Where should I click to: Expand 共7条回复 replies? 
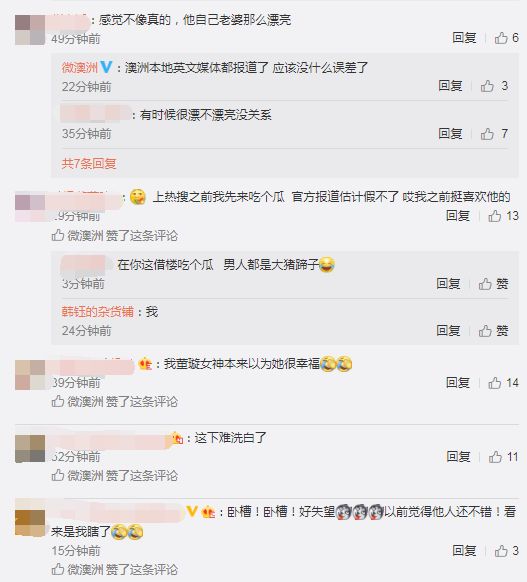(x=89, y=163)
